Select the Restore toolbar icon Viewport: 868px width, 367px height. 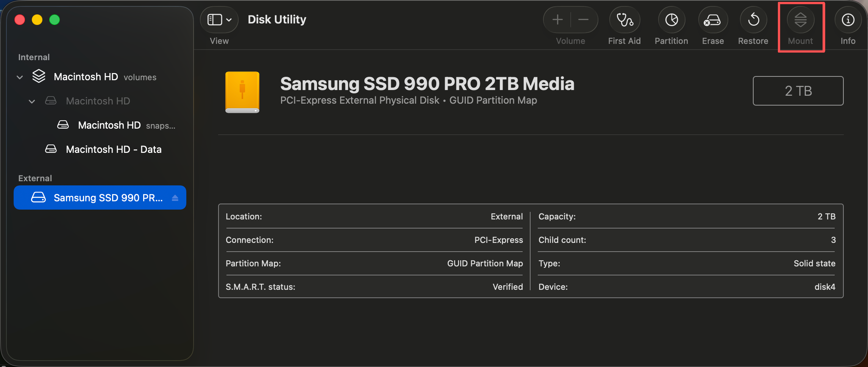(x=753, y=20)
